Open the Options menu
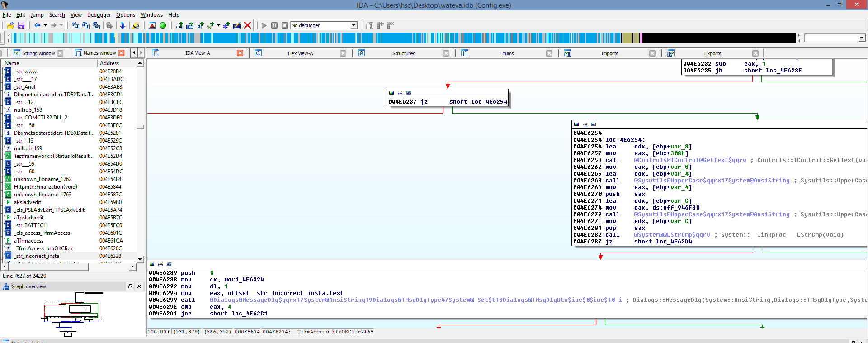The height and width of the screenshot is (343, 868). (126, 15)
